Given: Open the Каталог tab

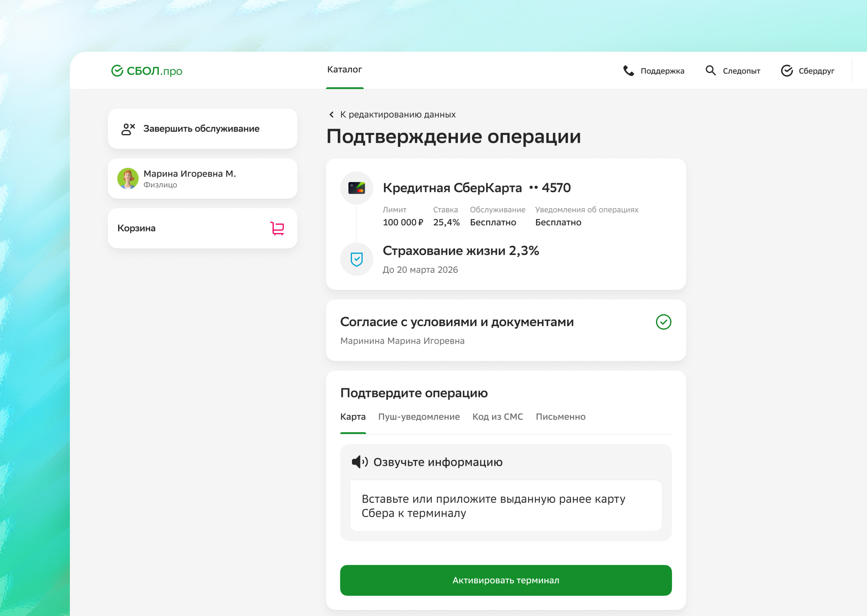Looking at the screenshot, I should [344, 70].
